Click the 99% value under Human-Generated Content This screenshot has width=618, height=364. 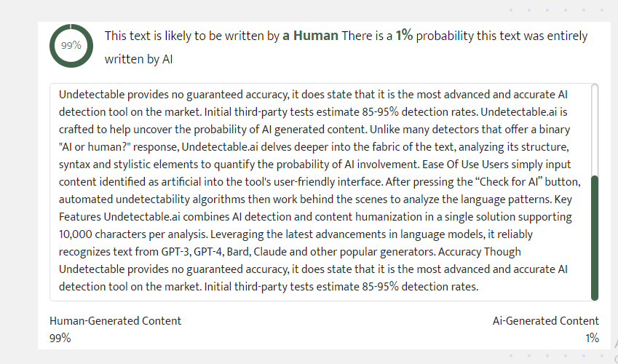tap(60, 338)
